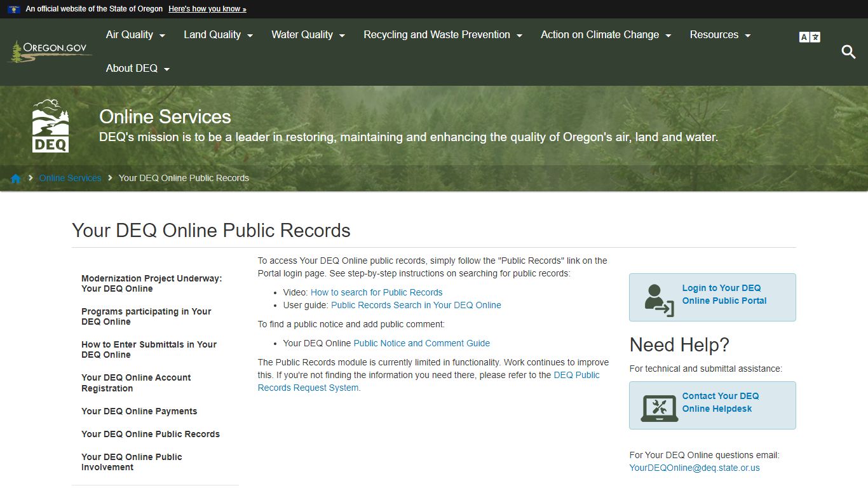Open How to search for Public Records video
Image resolution: width=868 pixels, height=488 pixels.
[x=376, y=292]
